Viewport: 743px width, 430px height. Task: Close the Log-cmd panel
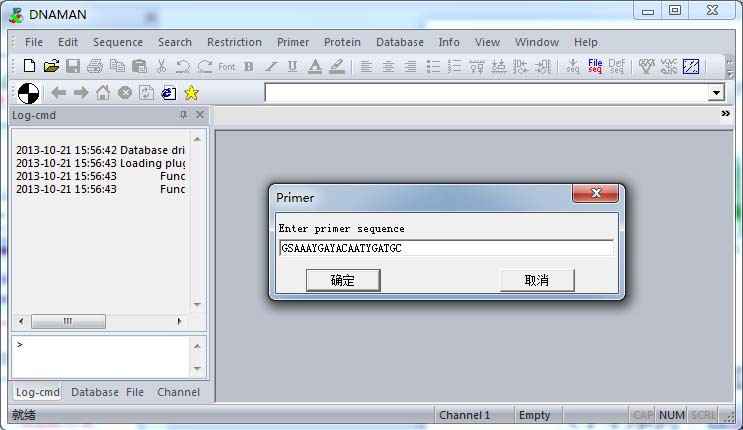pos(200,115)
